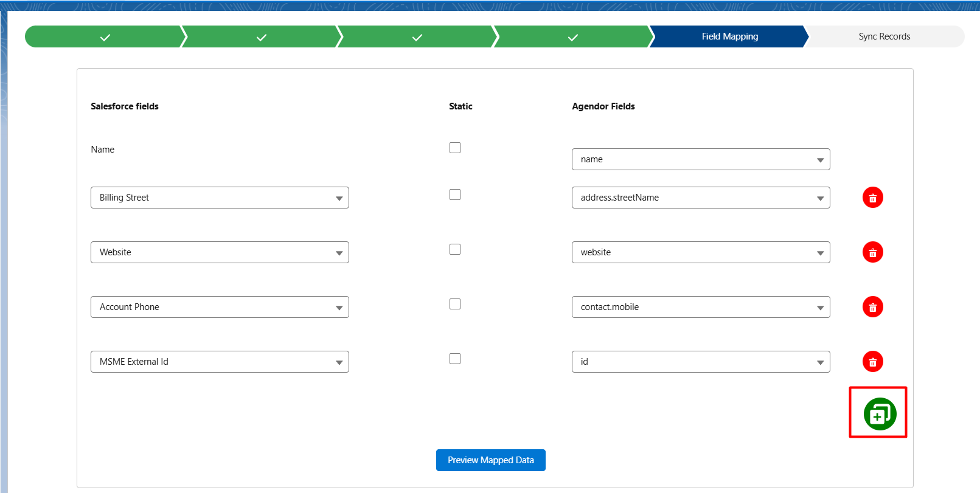Return to the first completed step
This screenshot has height=493, width=980.
coord(105,37)
